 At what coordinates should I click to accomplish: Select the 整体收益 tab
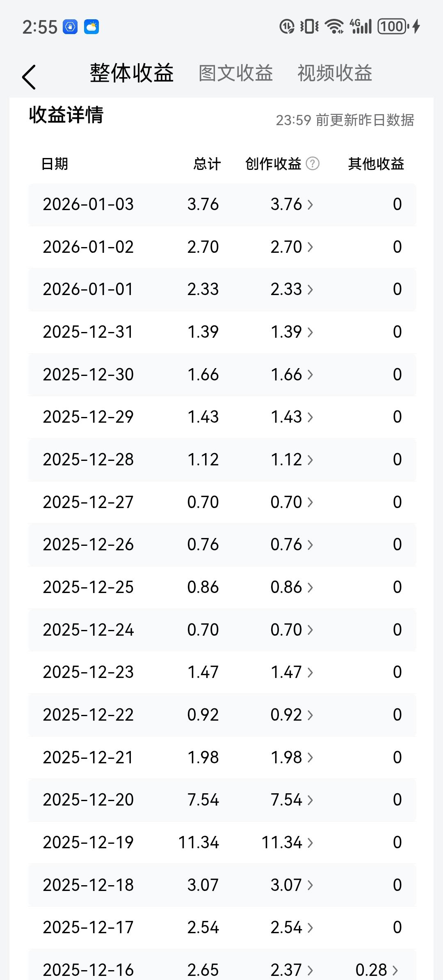(132, 73)
